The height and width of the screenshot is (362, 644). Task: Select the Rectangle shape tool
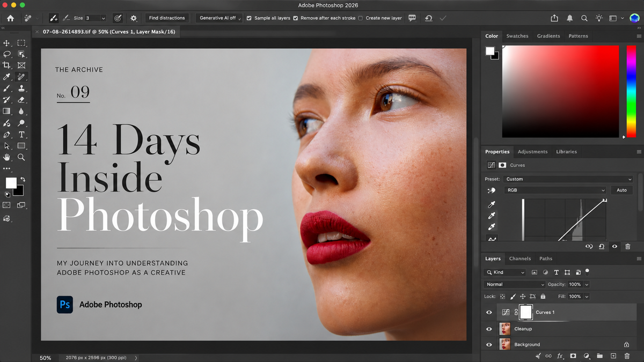tap(21, 146)
